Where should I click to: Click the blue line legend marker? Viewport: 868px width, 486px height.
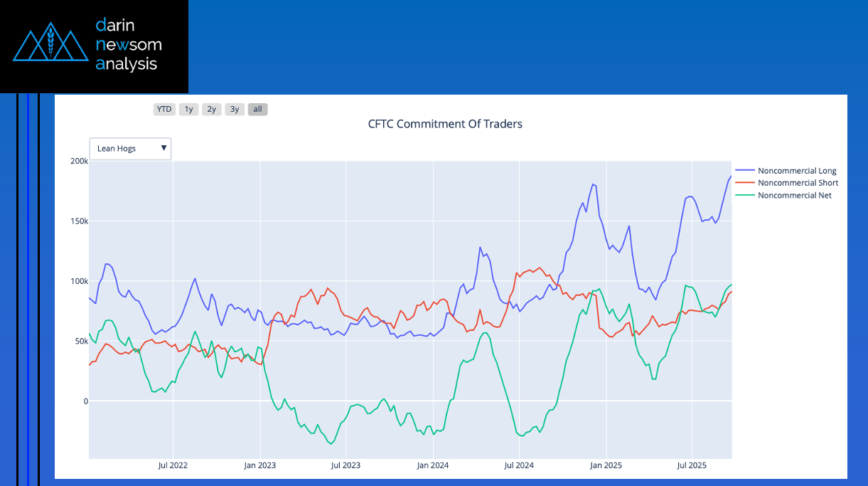[745, 171]
